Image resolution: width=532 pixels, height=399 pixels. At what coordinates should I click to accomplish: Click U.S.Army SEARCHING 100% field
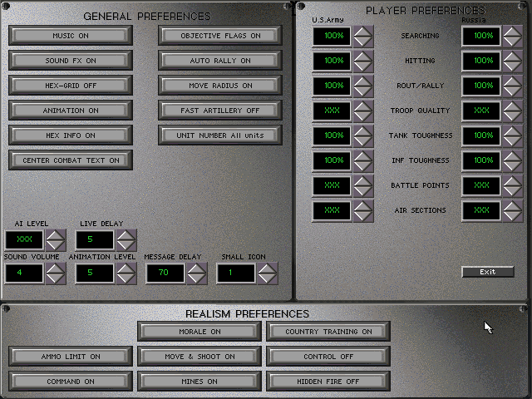(332, 36)
